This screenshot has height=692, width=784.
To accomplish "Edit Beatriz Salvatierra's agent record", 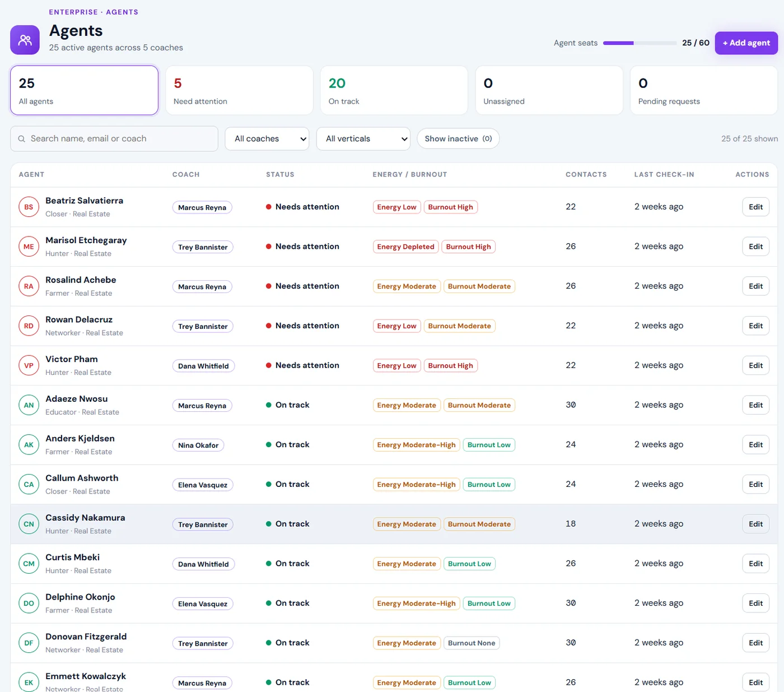I will (755, 207).
